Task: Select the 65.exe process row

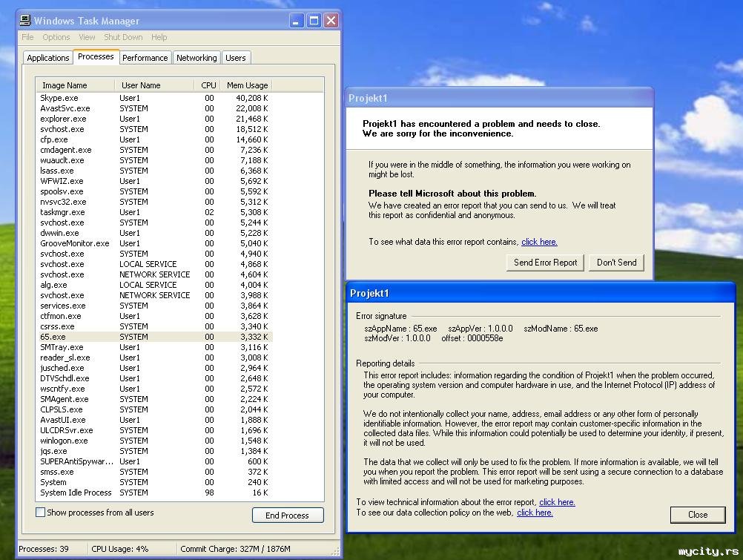Action: tap(53, 337)
